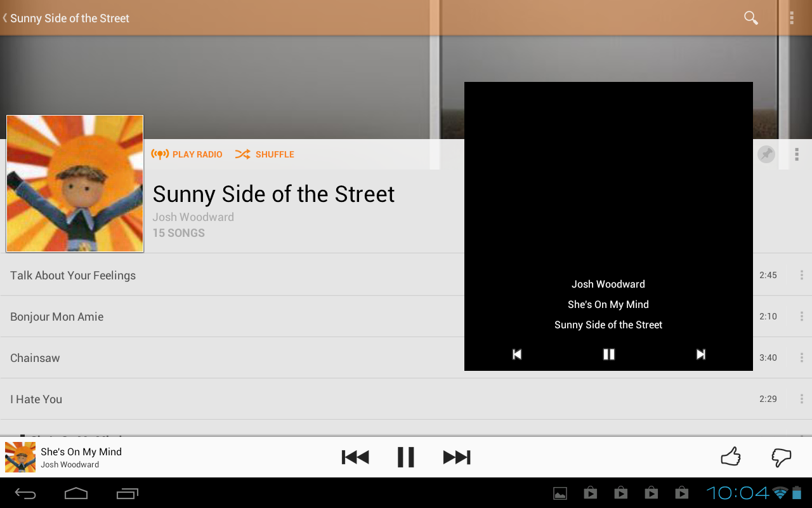This screenshot has height=508, width=812.
Task: Open the options menu for 'Chainsaw'
Action: tap(801, 358)
